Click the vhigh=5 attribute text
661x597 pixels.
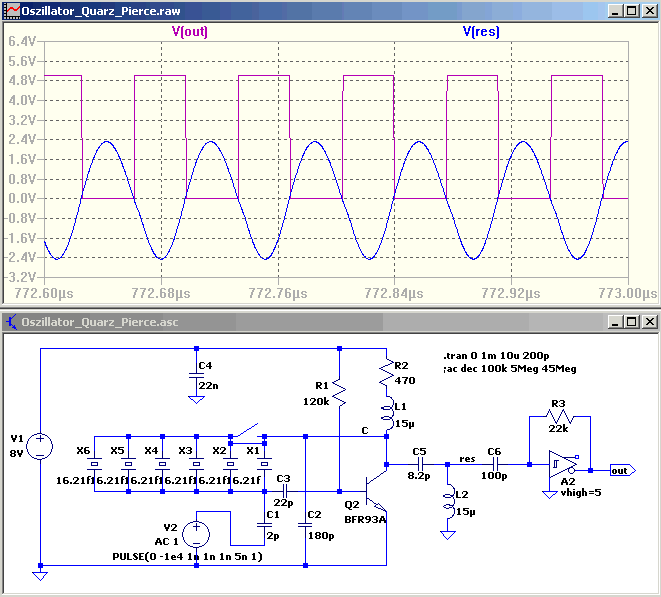(581, 492)
